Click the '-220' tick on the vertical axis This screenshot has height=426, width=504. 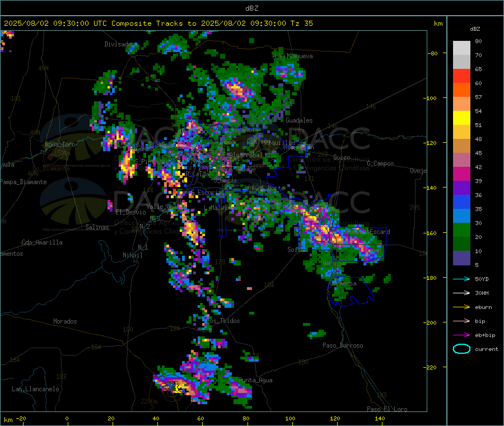click(431, 368)
